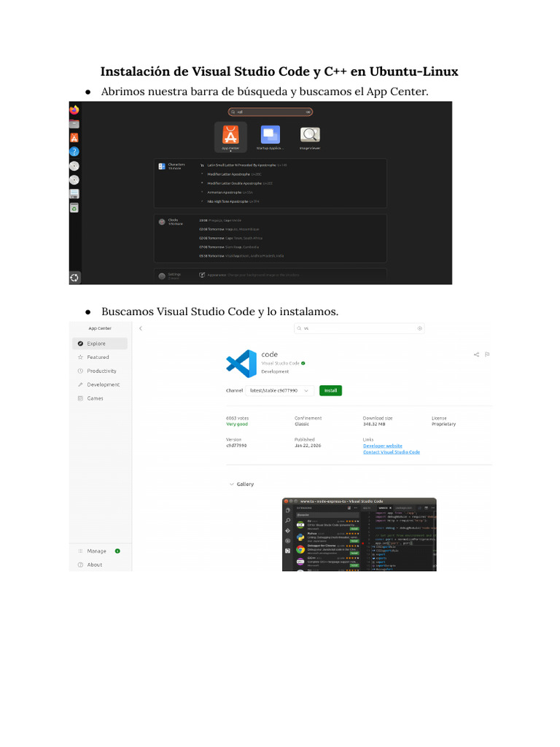Screen dimensions: 560x747
Task: Launch the Startup Applications search result
Action: click(270, 136)
